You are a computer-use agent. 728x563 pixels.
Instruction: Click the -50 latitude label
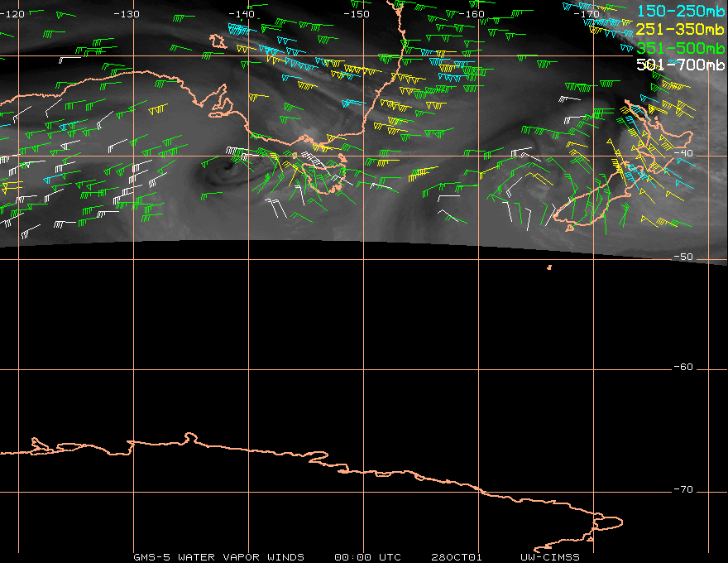tap(683, 257)
